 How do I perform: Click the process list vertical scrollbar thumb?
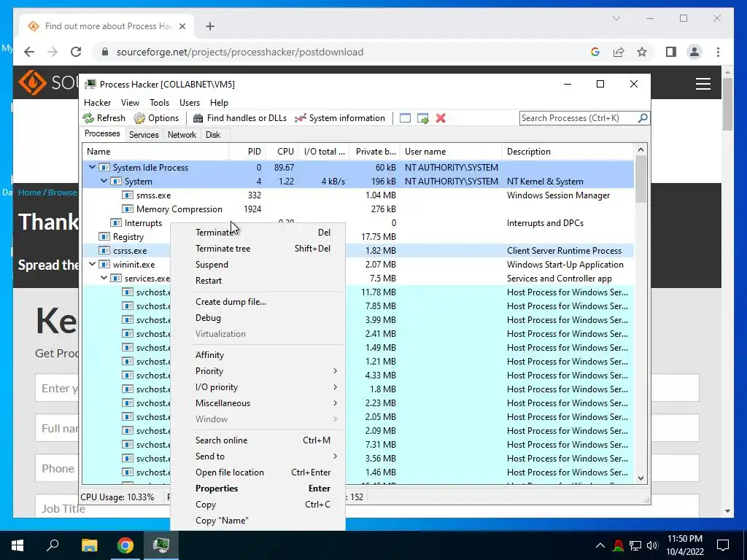(640, 179)
